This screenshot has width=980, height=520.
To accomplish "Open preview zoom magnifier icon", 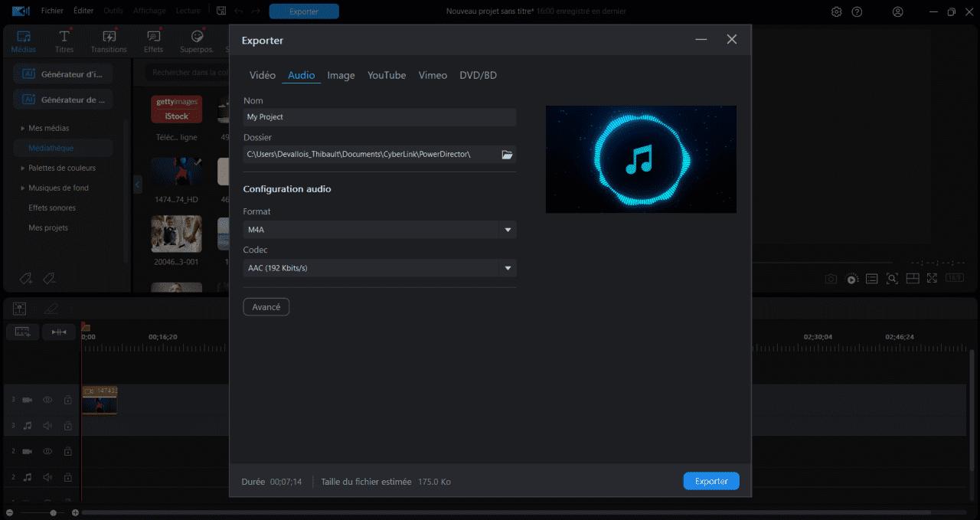I will click(x=892, y=279).
